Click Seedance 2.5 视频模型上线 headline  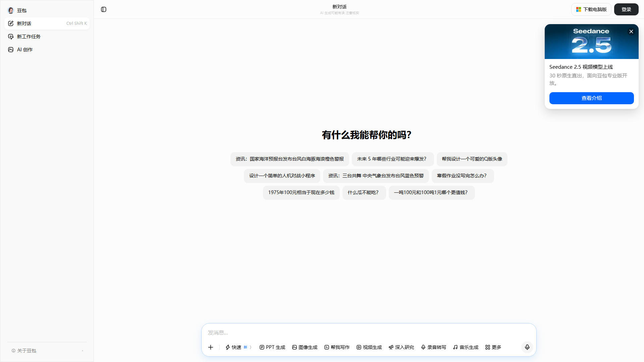click(581, 67)
